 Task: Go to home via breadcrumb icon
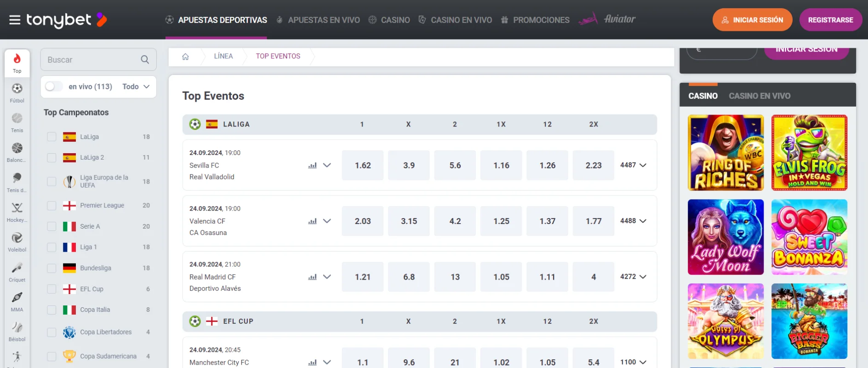pos(185,57)
